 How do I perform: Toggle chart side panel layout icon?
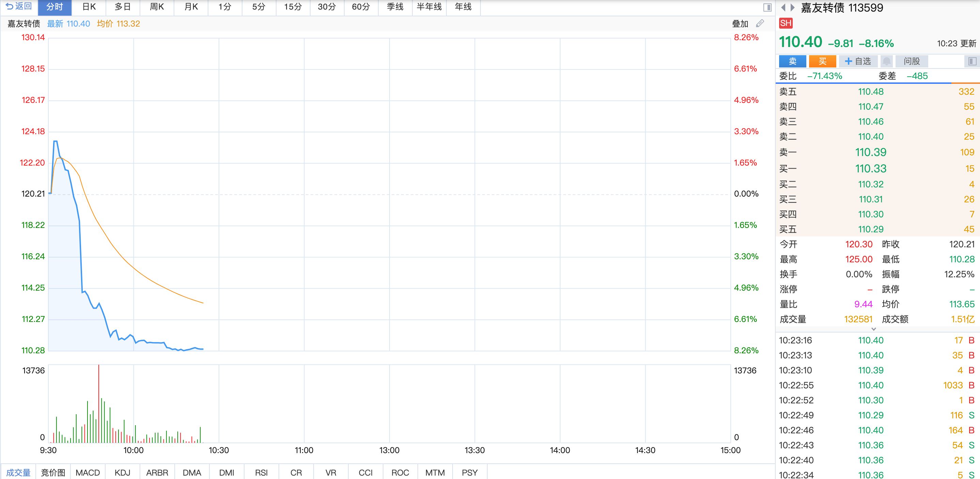pos(767,7)
